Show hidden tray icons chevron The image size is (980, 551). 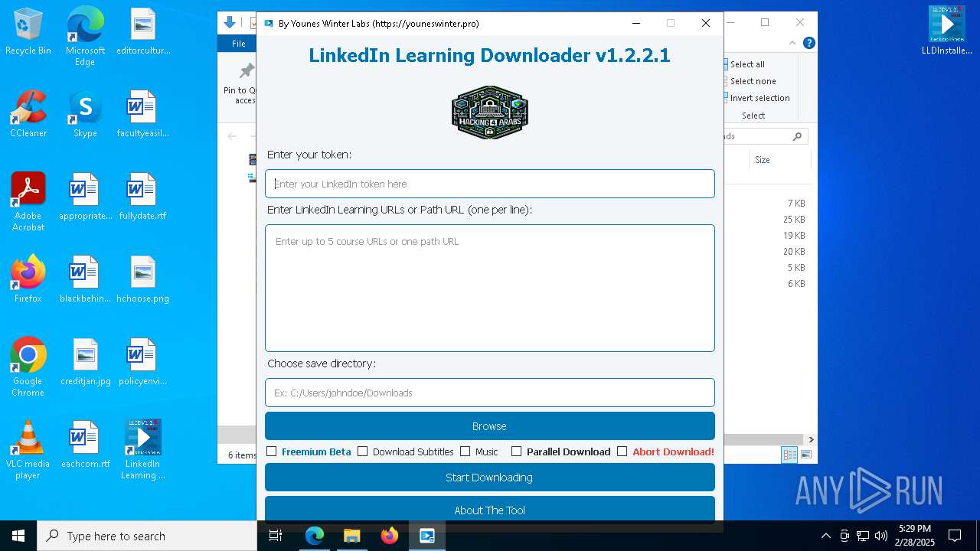click(825, 536)
